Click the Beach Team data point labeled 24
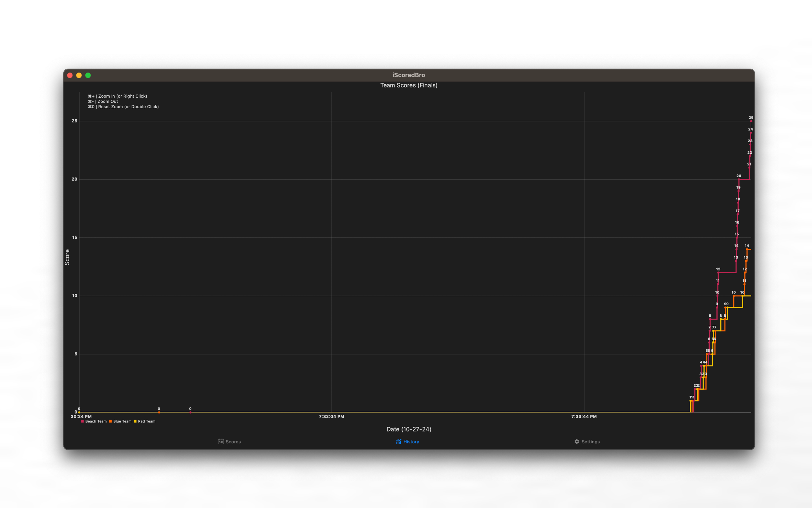812x508 pixels. tap(751, 133)
